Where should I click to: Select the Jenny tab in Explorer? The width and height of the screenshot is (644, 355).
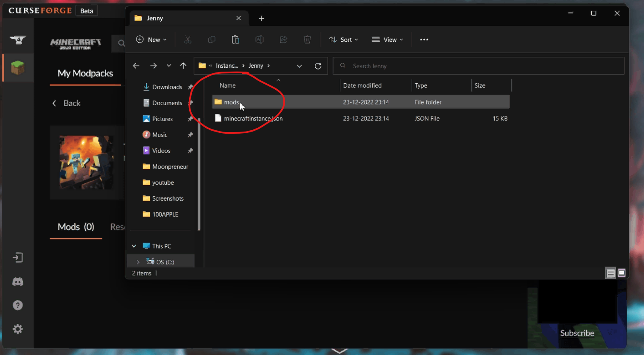189,18
